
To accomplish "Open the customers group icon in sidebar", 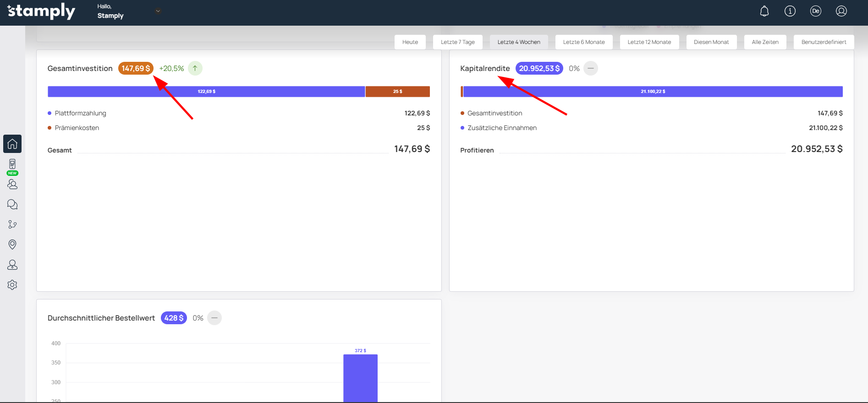I will pyautogui.click(x=12, y=185).
